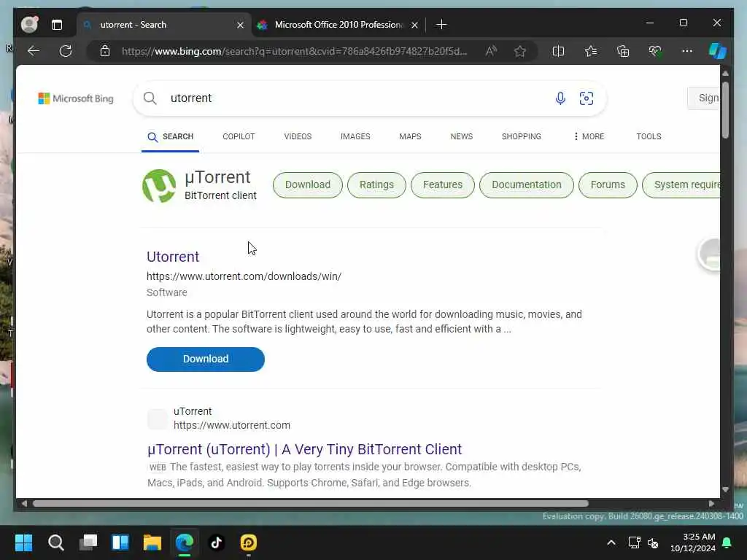This screenshot has width=747, height=560.
Task: Click the utorrent.com/downloads/win URL
Action: click(244, 276)
